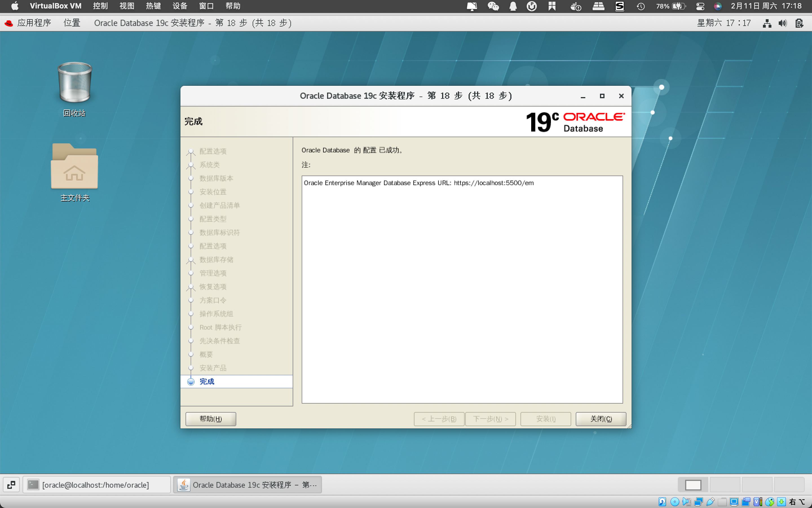Open the 热键 menu in VirtualBox
Image resolution: width=812 pixels, height=508 pixels.
click(x=153, y=6)
